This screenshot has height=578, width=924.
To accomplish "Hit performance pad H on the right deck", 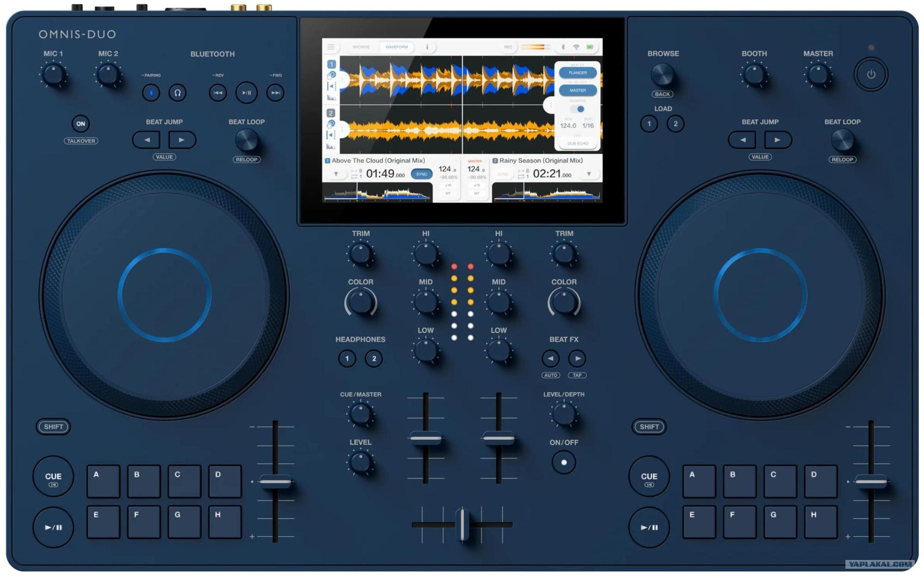I will 821,522.
